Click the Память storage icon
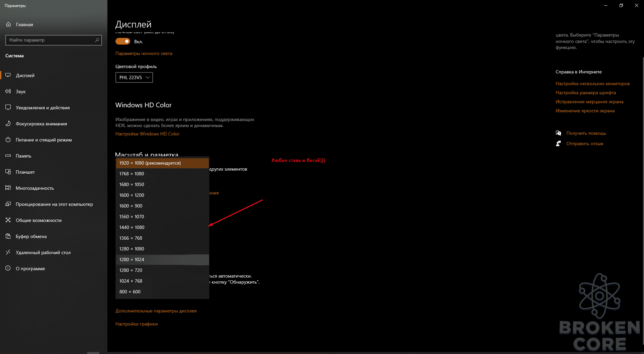The image size is (644, 354). pos(8,156)
